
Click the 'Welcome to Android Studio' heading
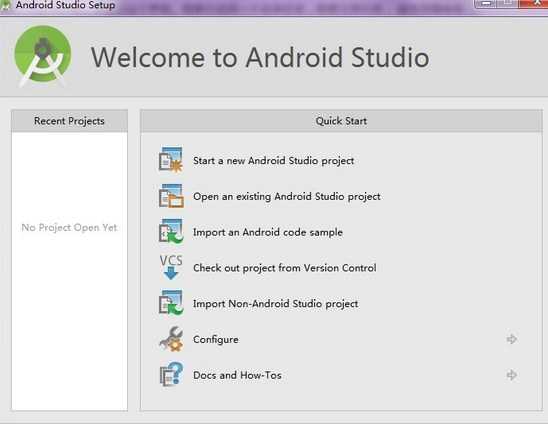[x=260, y=57]
